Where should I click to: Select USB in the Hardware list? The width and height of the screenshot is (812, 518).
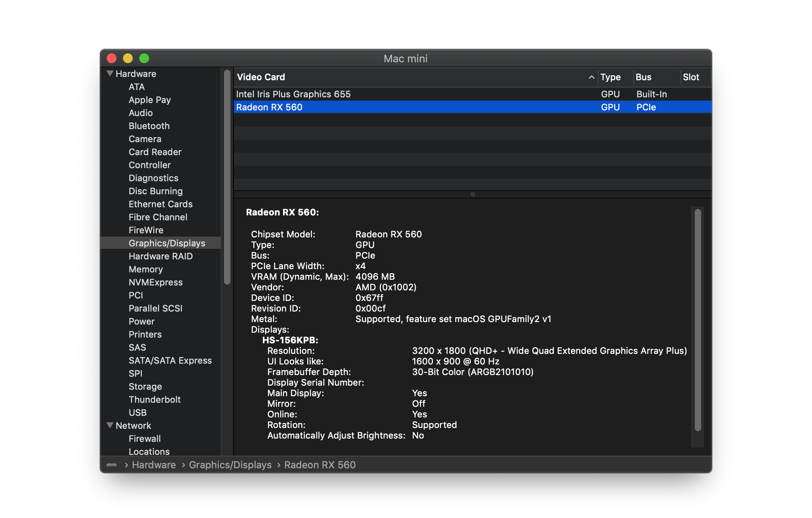(x=137, y=413)
